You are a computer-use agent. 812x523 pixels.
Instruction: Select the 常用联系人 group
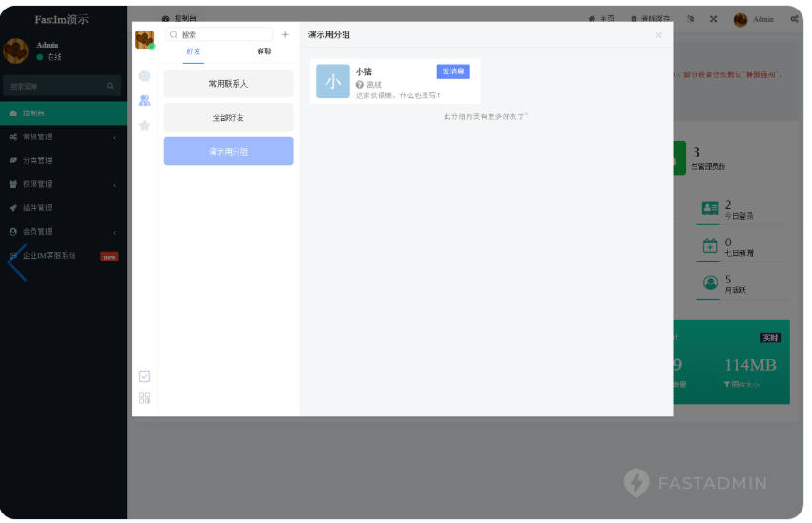point(228,84)
